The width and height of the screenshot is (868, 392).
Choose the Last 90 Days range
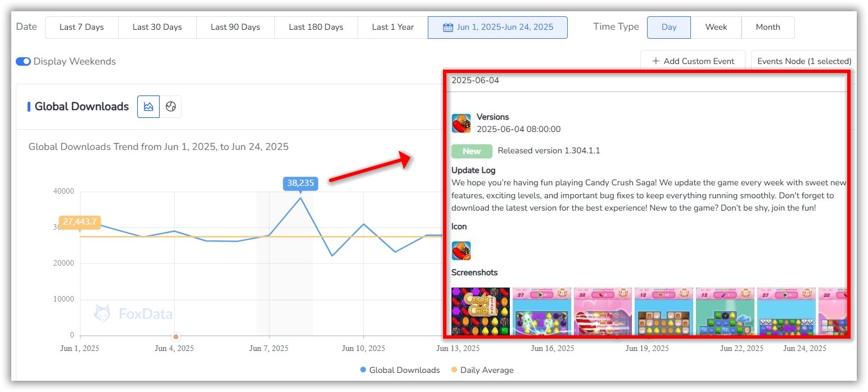tap(236, 27)
